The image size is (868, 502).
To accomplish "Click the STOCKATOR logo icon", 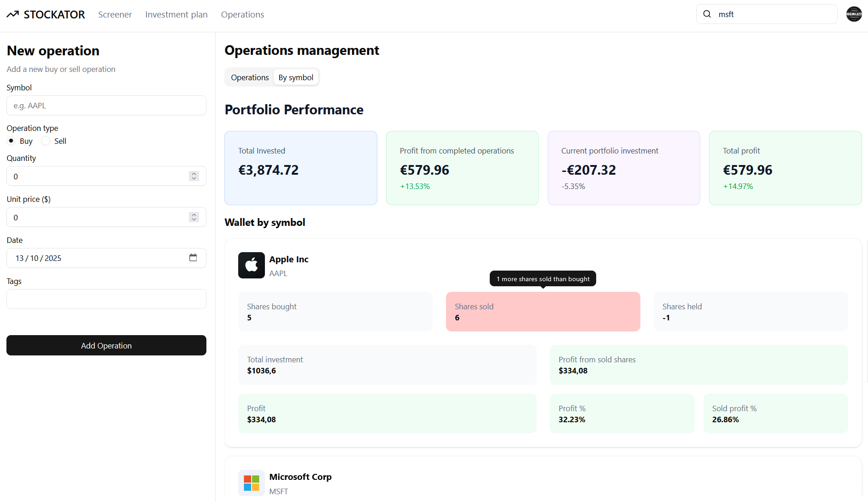I will pos(12,14).
